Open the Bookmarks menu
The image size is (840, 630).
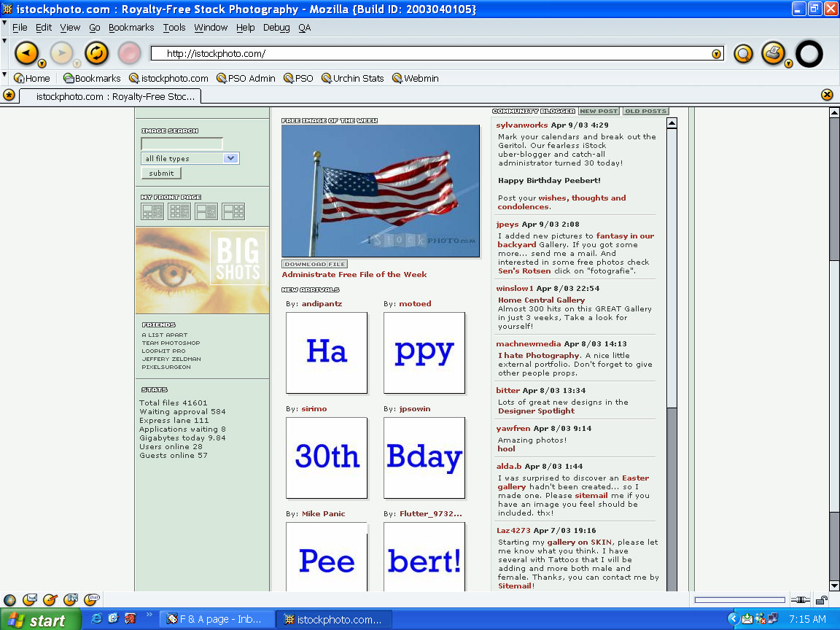(x=131, y=27)
